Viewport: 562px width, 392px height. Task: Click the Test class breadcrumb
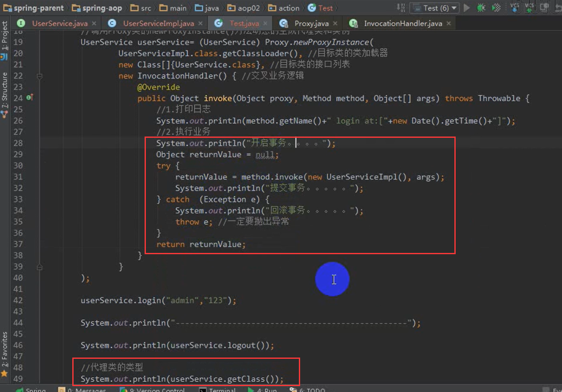point(320,8)
